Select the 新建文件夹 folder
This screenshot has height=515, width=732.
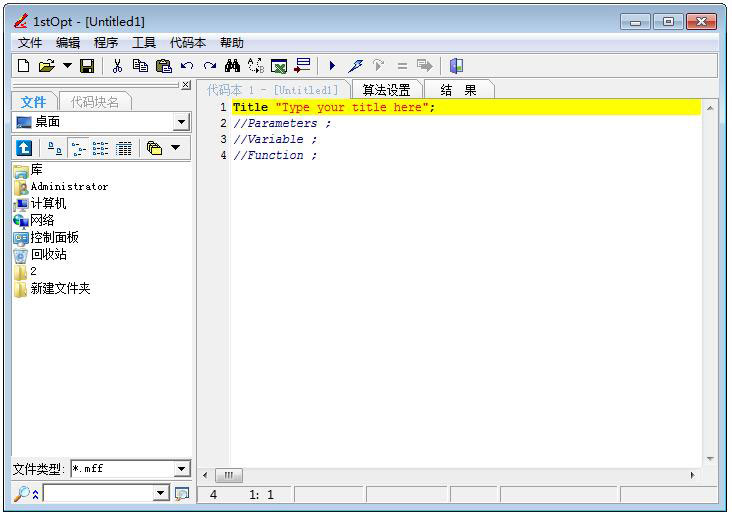(52, 289)
